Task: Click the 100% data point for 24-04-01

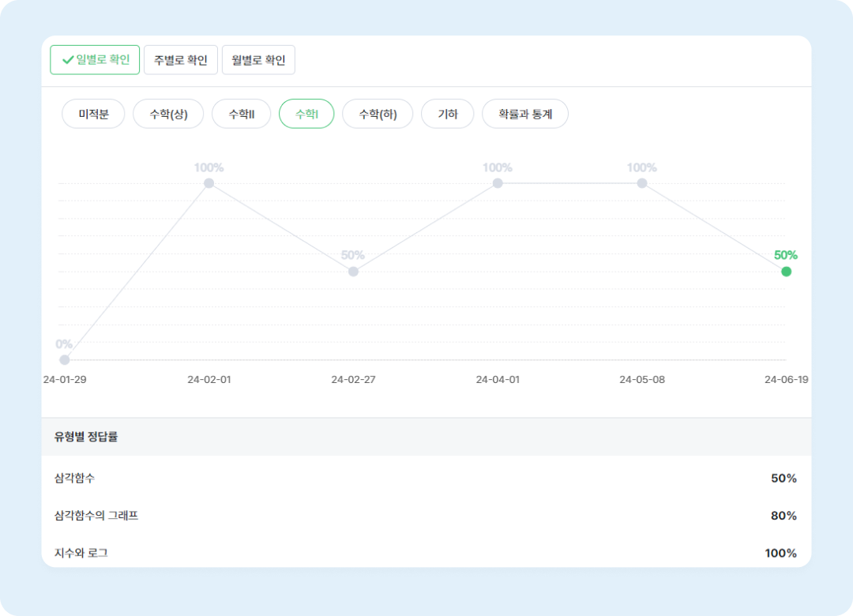Action: pyautogui.click(x=498, y=183)
